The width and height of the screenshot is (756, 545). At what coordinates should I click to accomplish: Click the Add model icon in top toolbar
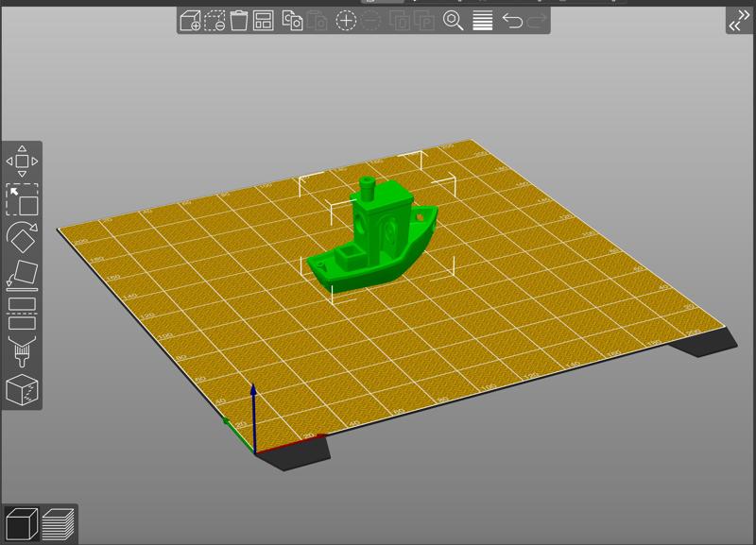[x=190, y=21]
